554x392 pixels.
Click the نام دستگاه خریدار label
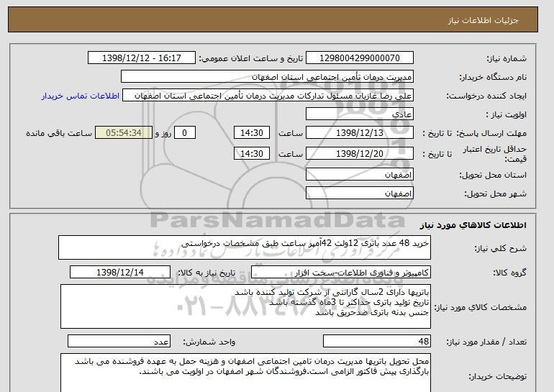(x=493, y=78)
